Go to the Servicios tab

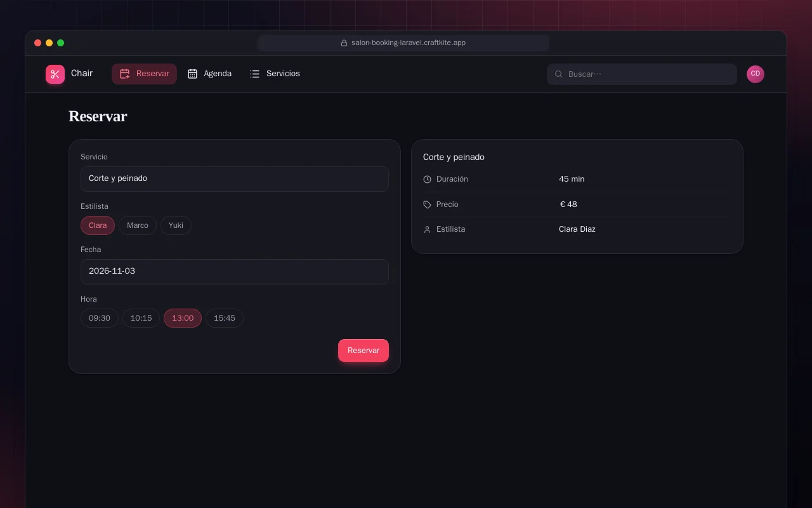point(275,74)
